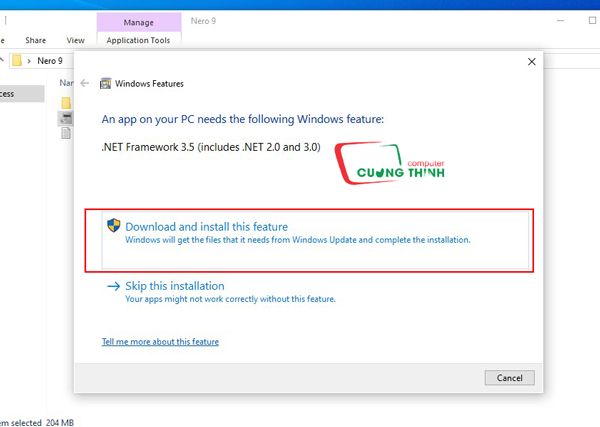Select the document file icon in file list

pos(66,133)
